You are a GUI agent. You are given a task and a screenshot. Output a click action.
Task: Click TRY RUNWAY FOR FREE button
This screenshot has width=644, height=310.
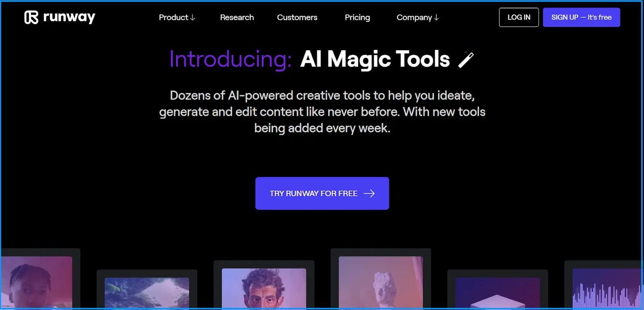pyautogui.click(x=322, y=193)
